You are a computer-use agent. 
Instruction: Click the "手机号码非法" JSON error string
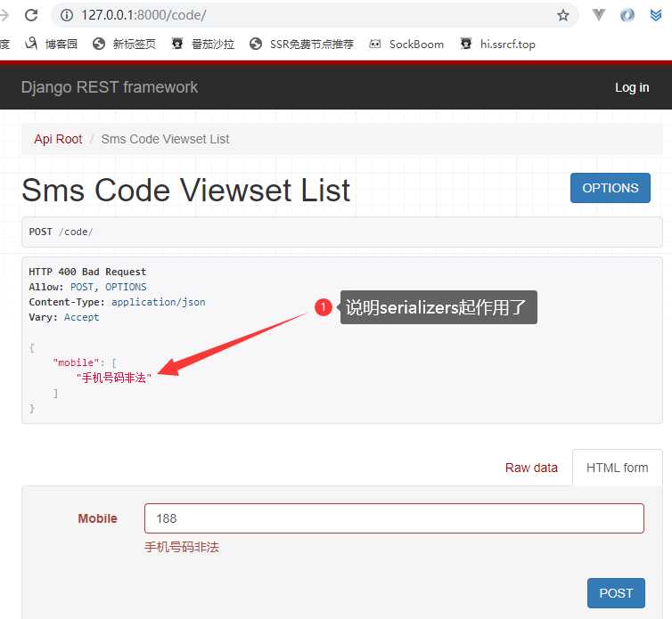113,378
